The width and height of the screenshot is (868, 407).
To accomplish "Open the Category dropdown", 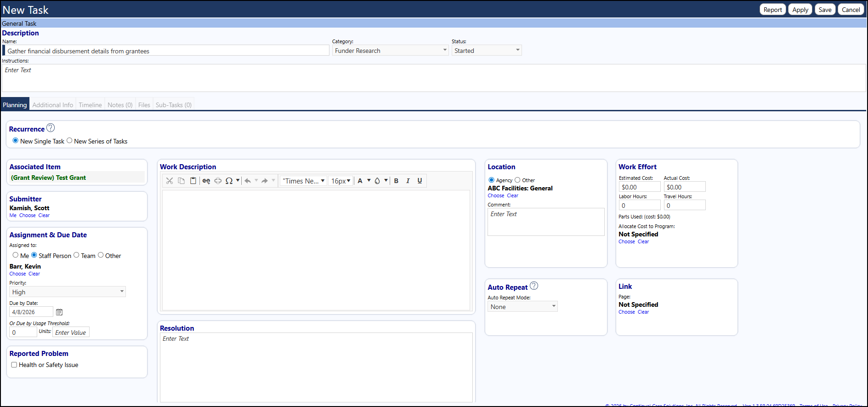I will click(x=390, y=51).
